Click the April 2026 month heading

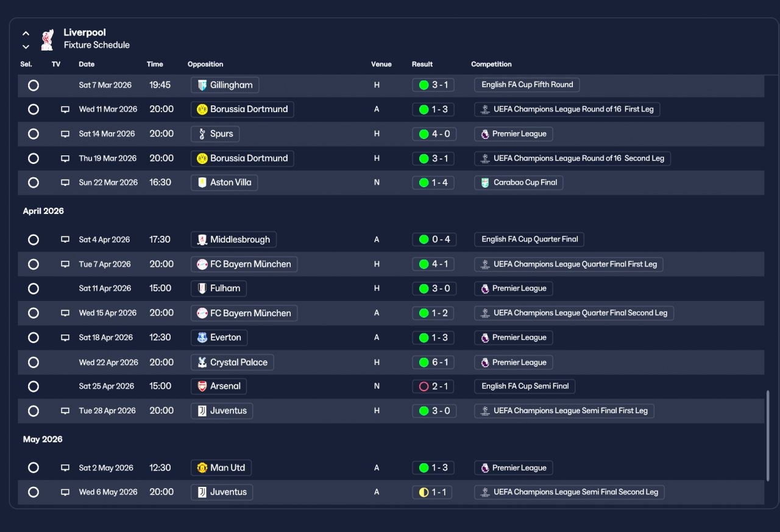(43, 211)
